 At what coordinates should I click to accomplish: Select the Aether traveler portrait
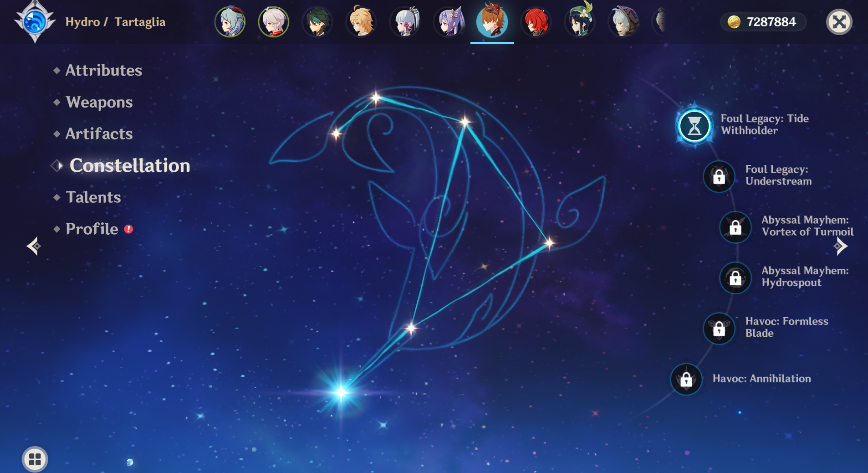pyautogui.click(x=361, y=21)
